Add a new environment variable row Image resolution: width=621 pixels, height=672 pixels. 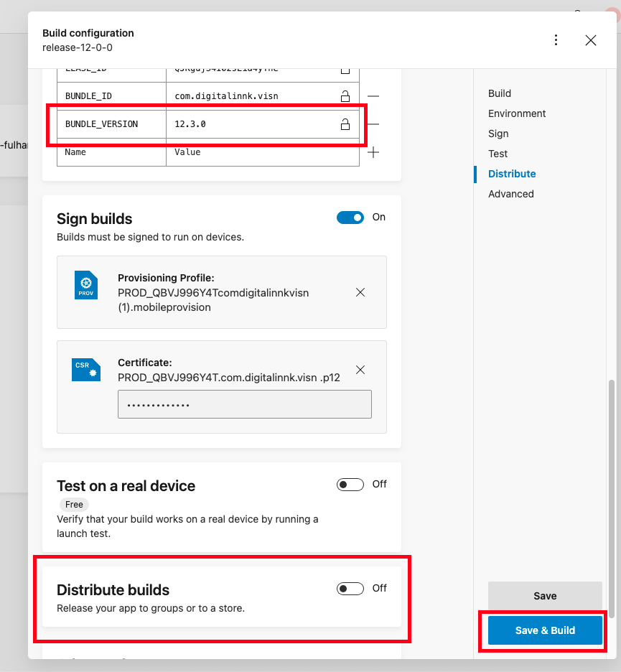(373, 152)
